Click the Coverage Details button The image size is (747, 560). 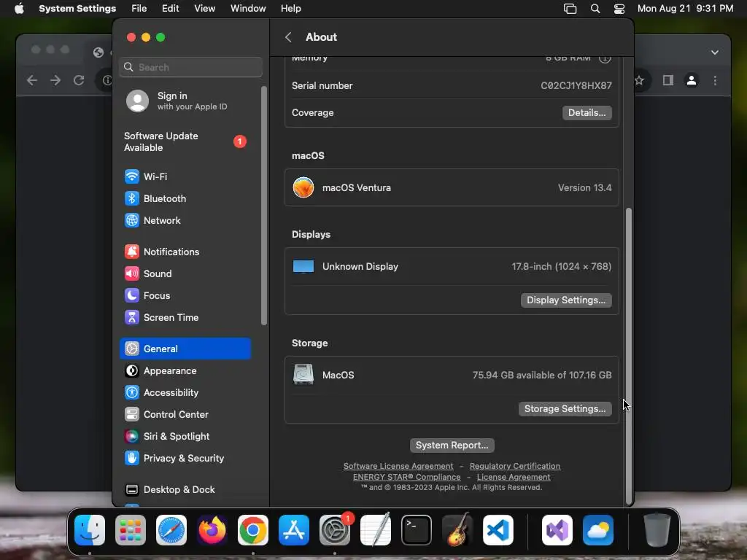tap(587, 113)
